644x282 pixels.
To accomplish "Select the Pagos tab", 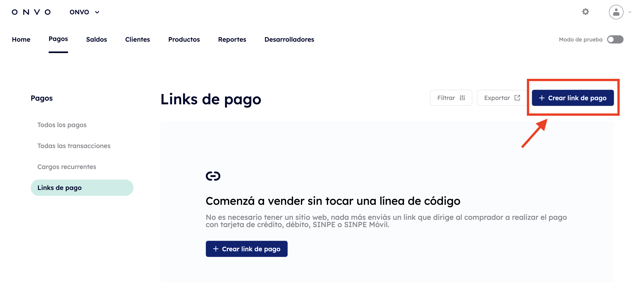I will (58, 39).
